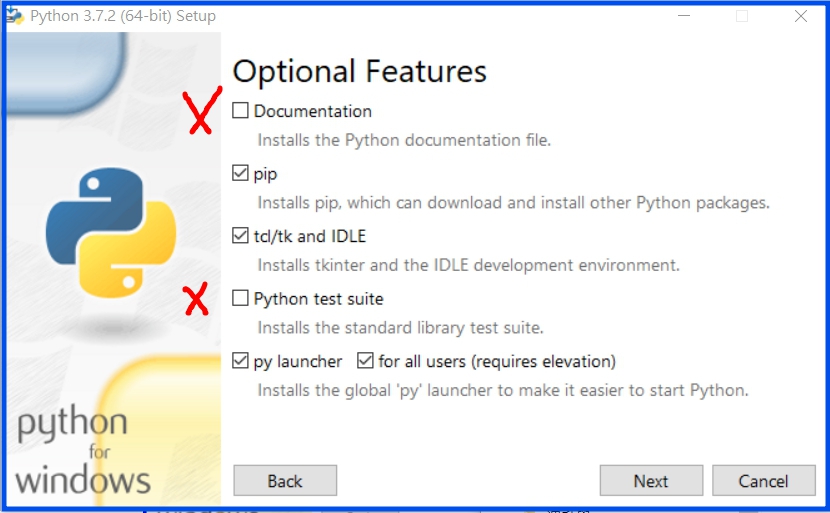830x513 pixels.
Task: Close the setup window with X
Action: click(x=801, y=16)
